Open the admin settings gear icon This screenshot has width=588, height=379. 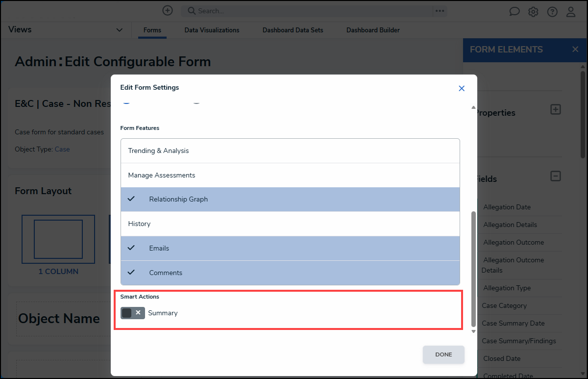(x=533, y=12)
